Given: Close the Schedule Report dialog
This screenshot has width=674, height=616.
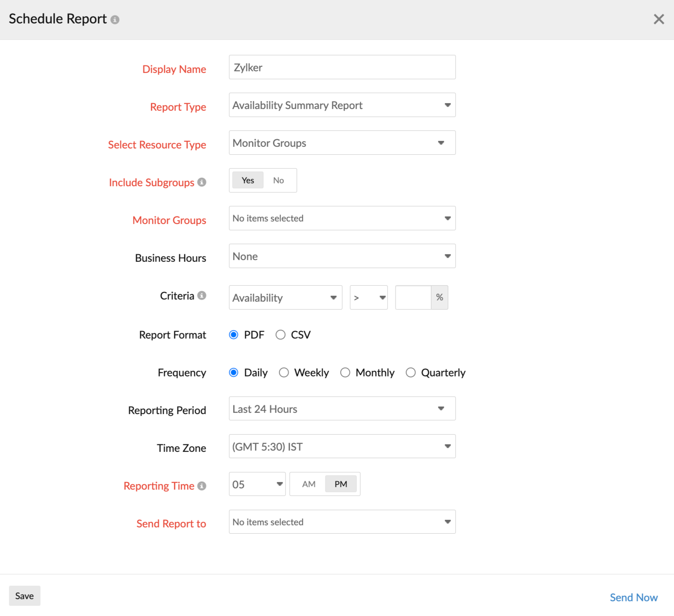Looking at the screenshot, I should pos(658,19).
